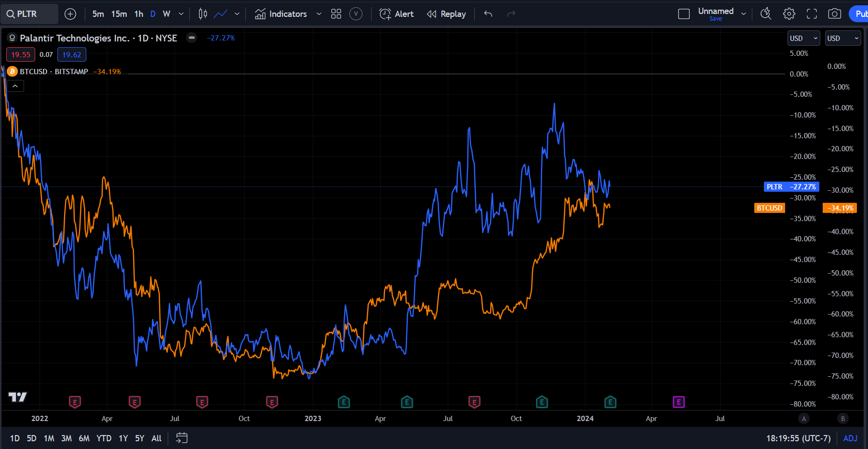Redo the last chart action
Screen dimensions: 868x449
[511, 14]
